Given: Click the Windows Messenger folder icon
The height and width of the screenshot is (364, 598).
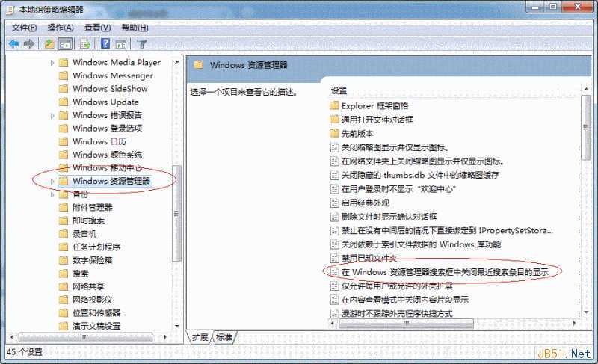Looking at the screenshot, I should pos(64,75).
